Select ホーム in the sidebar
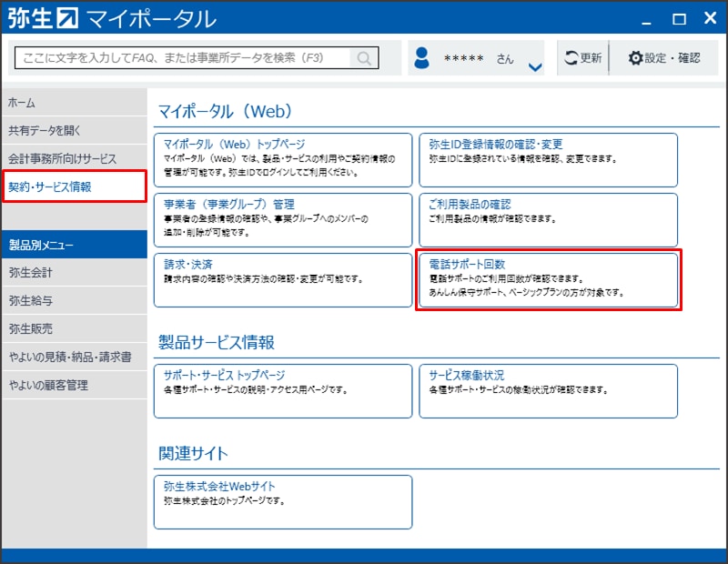Viewport: 728px width, 564px height. [75, 103]
